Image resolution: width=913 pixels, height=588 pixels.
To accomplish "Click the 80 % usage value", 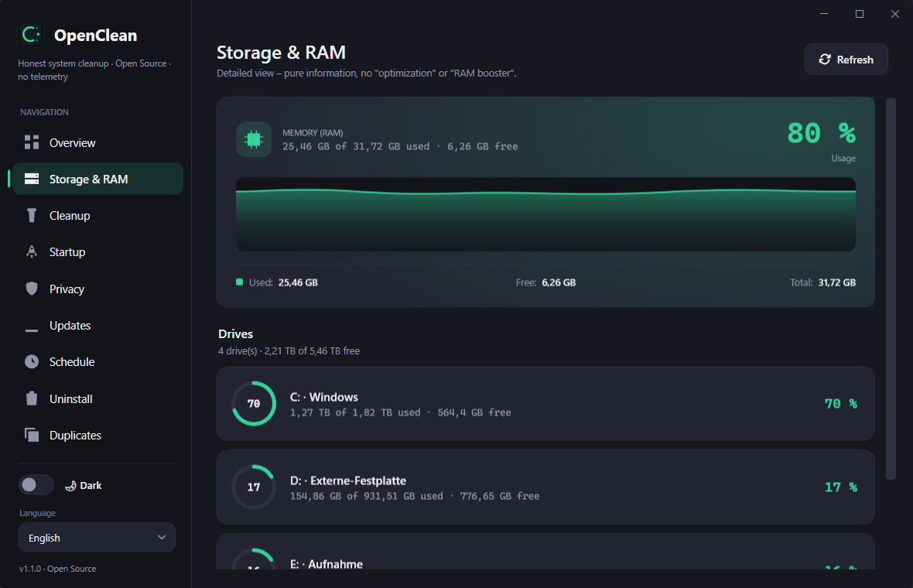I will click(821, 133).
